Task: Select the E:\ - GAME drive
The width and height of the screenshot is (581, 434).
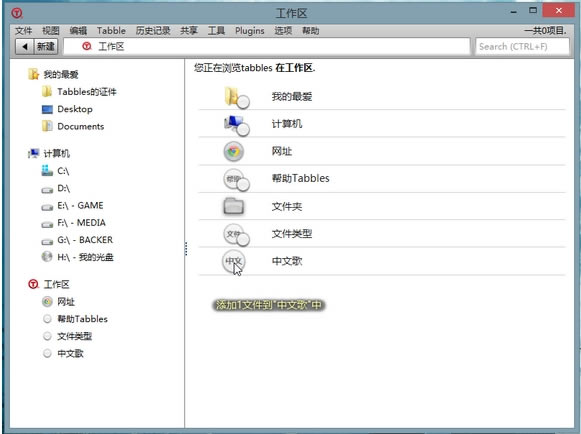Action: coord(72,205)
